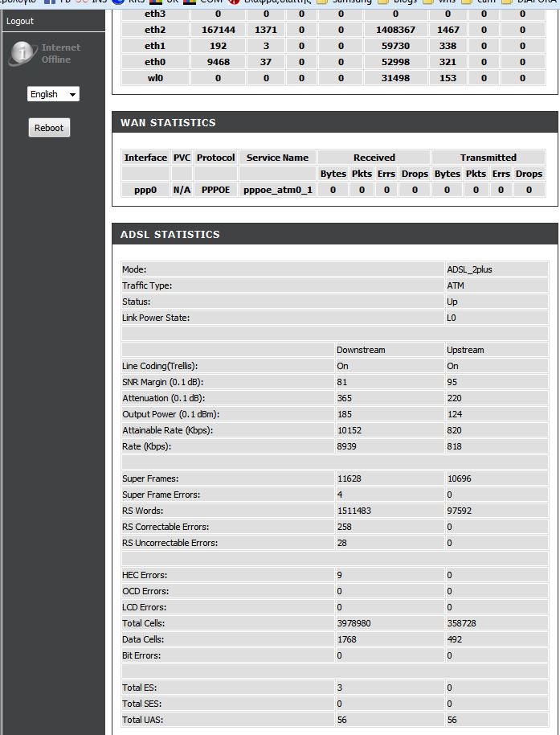Click the RS Correctable Errors value 258
Image resolution: width=560 pixels, height=735 pixels.
point(344,527)
